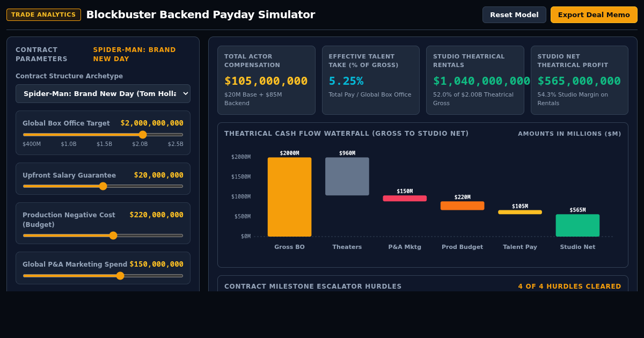
Task: Click the Contract Milestone Escalator Hurdles heading
Action: [313, 286]
